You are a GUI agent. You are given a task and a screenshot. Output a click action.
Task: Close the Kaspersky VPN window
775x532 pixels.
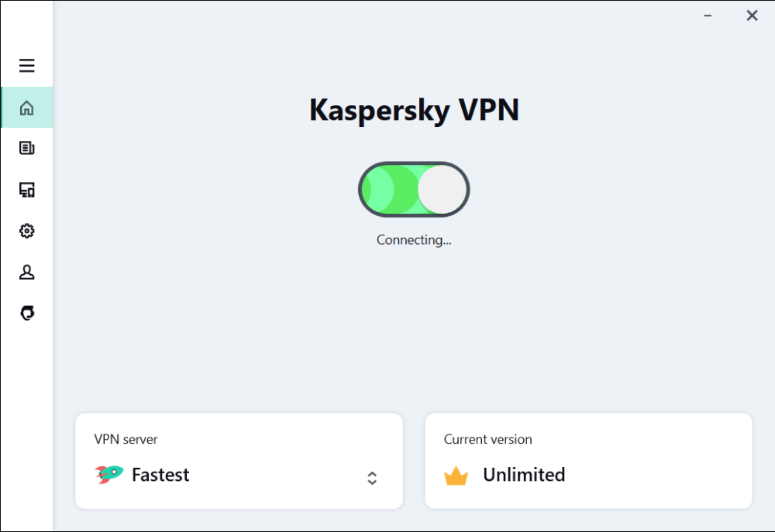(x=752, y=15)
